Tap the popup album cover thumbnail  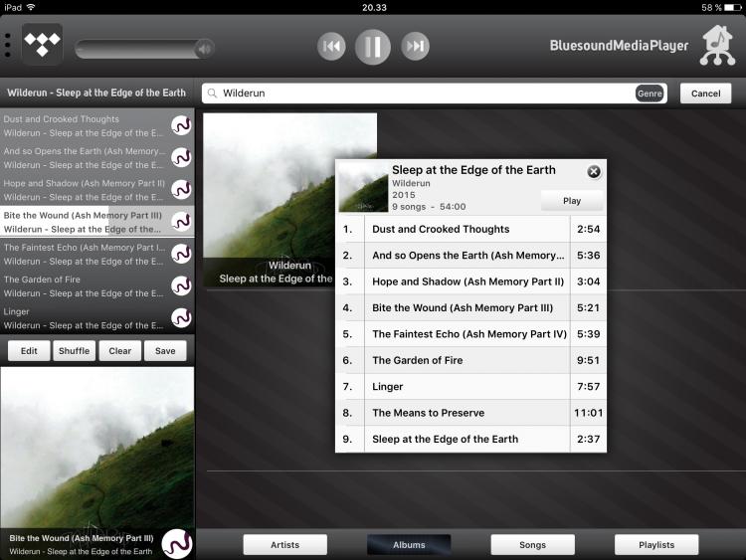363,188
